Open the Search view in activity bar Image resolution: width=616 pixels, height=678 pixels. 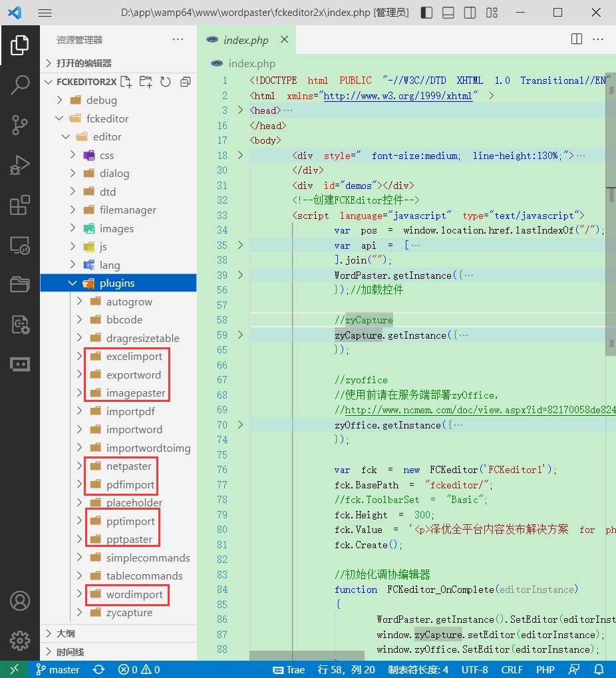click(20, 85)
